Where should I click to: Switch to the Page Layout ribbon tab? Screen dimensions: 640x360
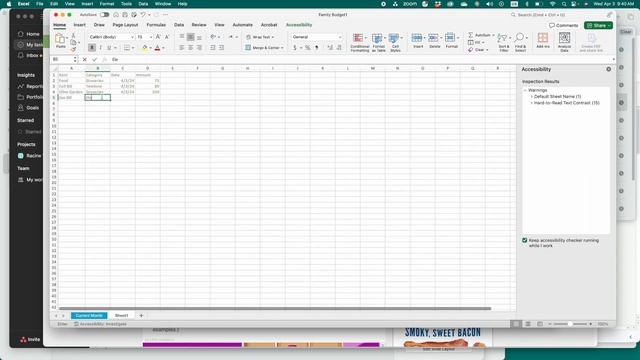pyautogui.click(x=125, y=25)
